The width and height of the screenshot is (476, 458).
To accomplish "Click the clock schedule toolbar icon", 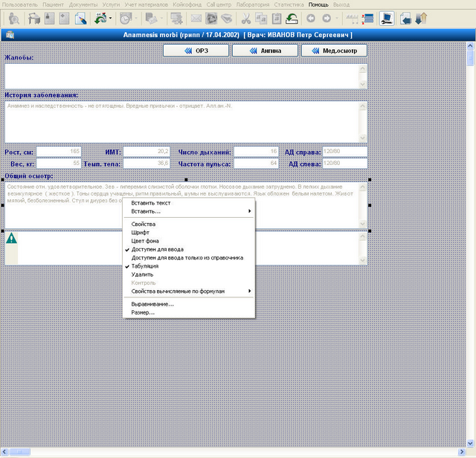I will click(x=125, y=19).
